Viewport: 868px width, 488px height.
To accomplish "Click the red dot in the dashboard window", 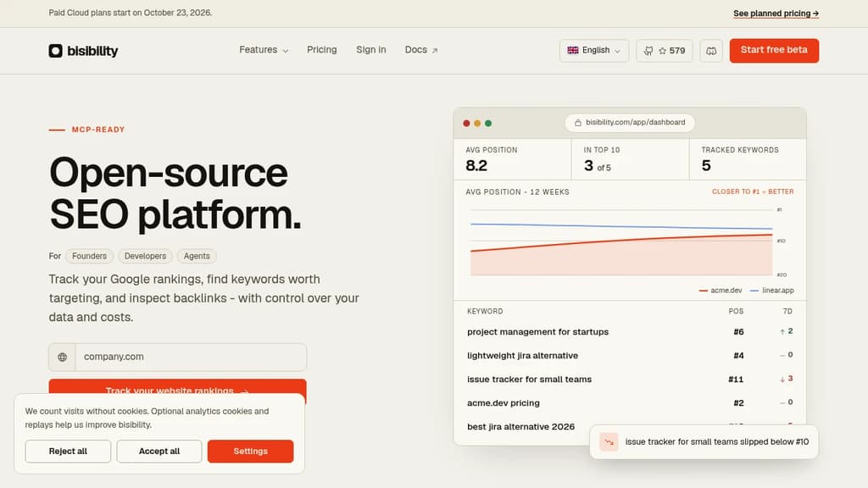I will [x=467, y=124].
